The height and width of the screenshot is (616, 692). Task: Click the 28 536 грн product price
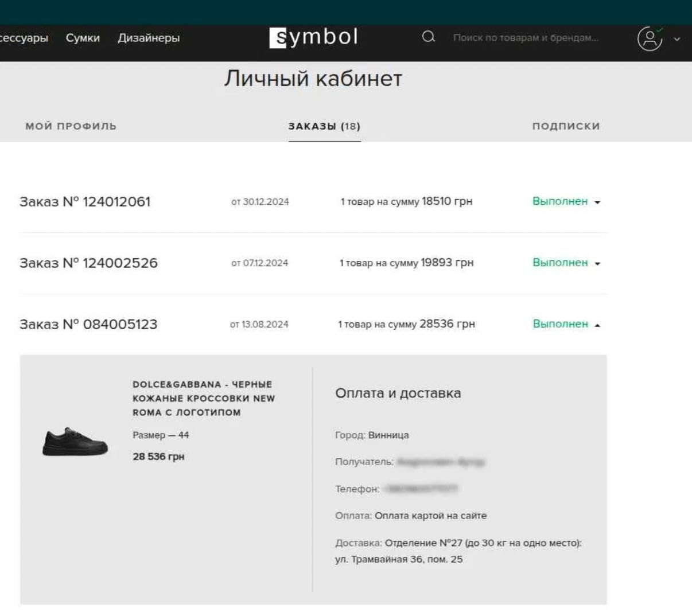pyautogui.click(x=158, y=457)
